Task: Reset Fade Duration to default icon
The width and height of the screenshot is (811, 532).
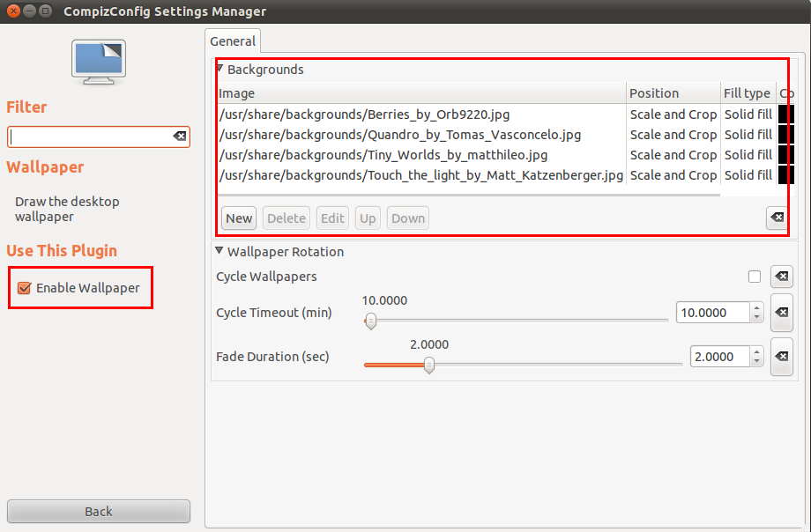Action: 781,357
